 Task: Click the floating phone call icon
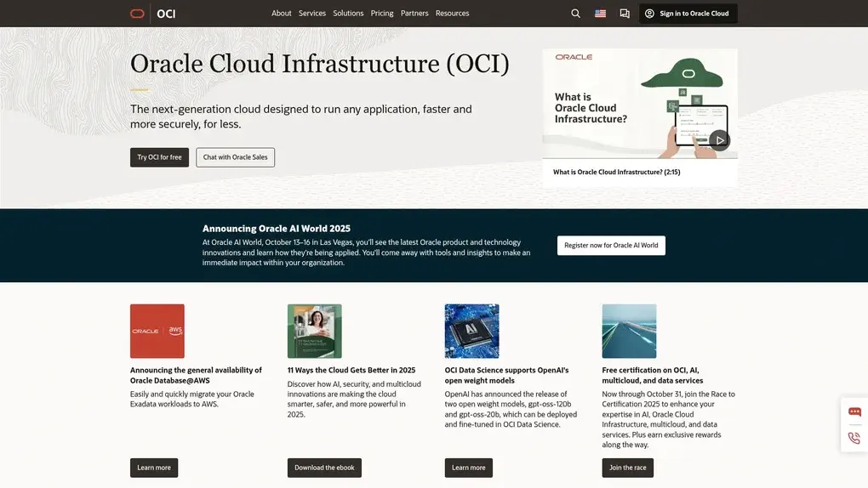tap(854, 438)
